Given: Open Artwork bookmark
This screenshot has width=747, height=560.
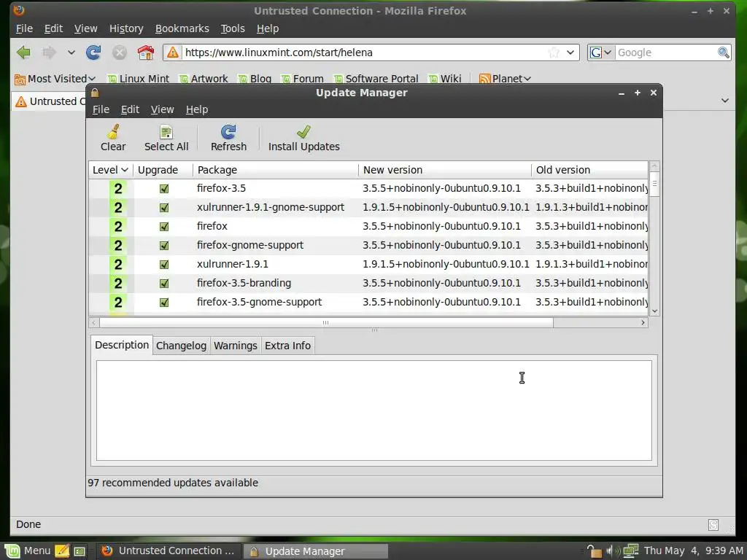Looking at the screenshot, I should 204,79.
